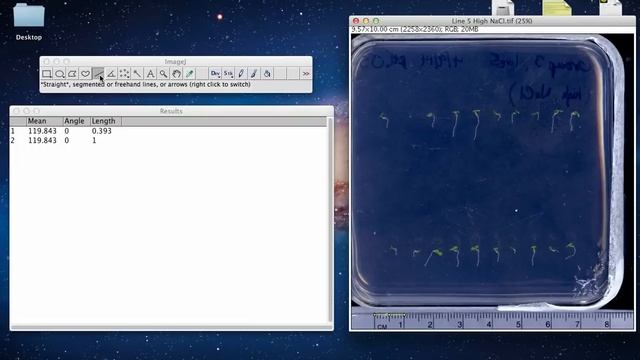Viewport: 640px width, 360px height.
Task: Click the Results window title bar
Action: point(171,111)
